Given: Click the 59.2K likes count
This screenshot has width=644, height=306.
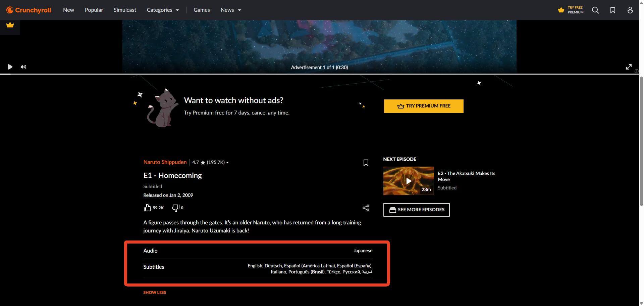Looking at the screenshot, I should (x=158, y=208).
